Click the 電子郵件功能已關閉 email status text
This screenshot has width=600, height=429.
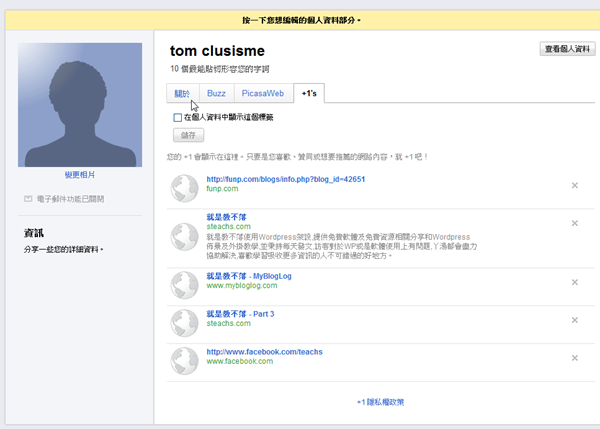tap(70, 199)
